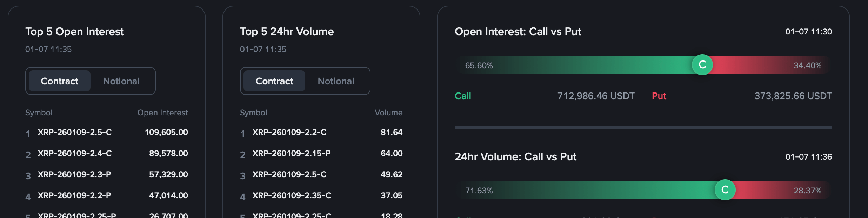The width and height of the screenshot is (868, 218).
Task: Switch Top 5 Open Interest to Notional
Action: click(121, 81)
